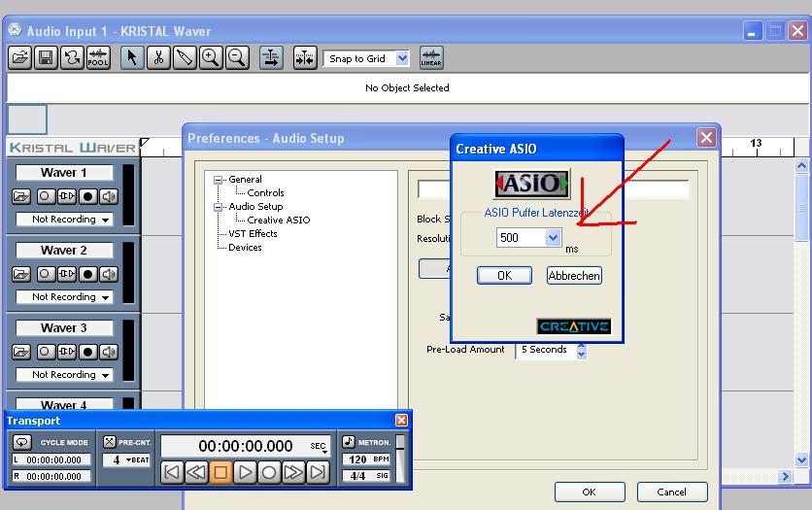Load audio file into Waver 1
812x510 pixels.
(20, 196)
